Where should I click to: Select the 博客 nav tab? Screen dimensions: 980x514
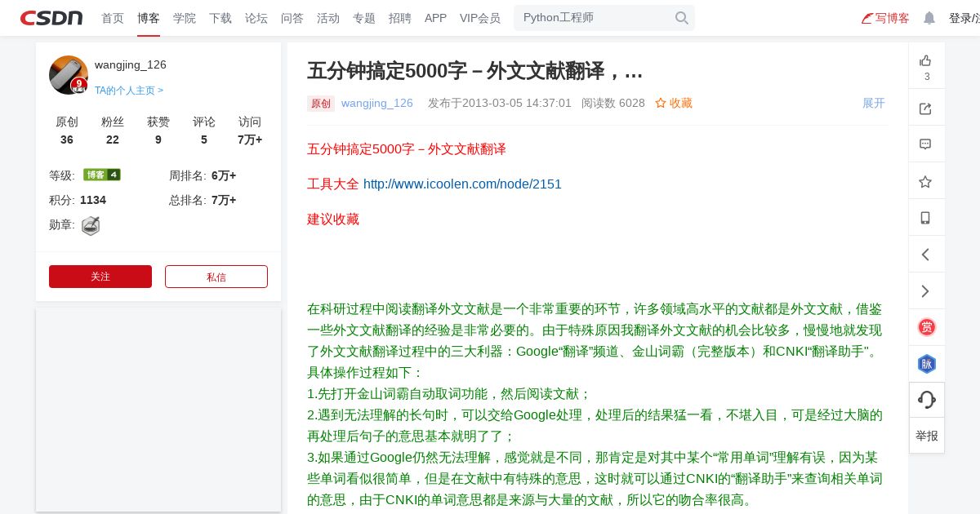coord(149,18)
